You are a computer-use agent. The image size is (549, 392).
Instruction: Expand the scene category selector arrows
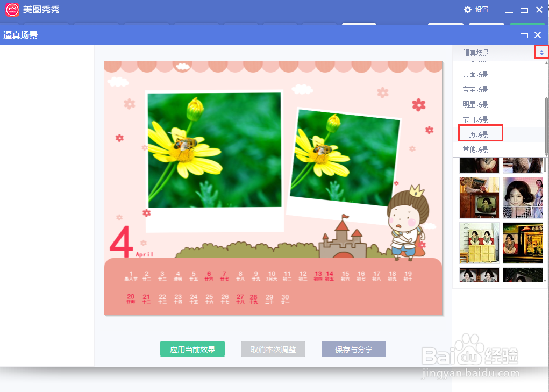[x=541, y=52]
